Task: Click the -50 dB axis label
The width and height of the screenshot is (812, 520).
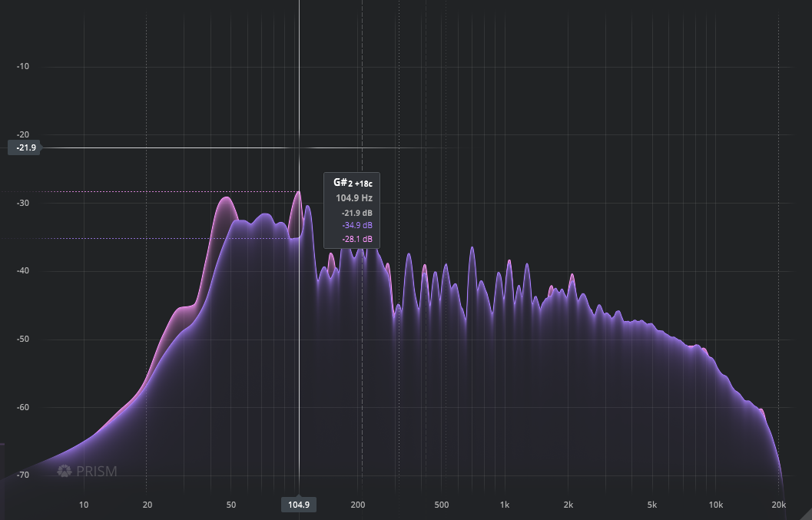Action: coord(23,339)
